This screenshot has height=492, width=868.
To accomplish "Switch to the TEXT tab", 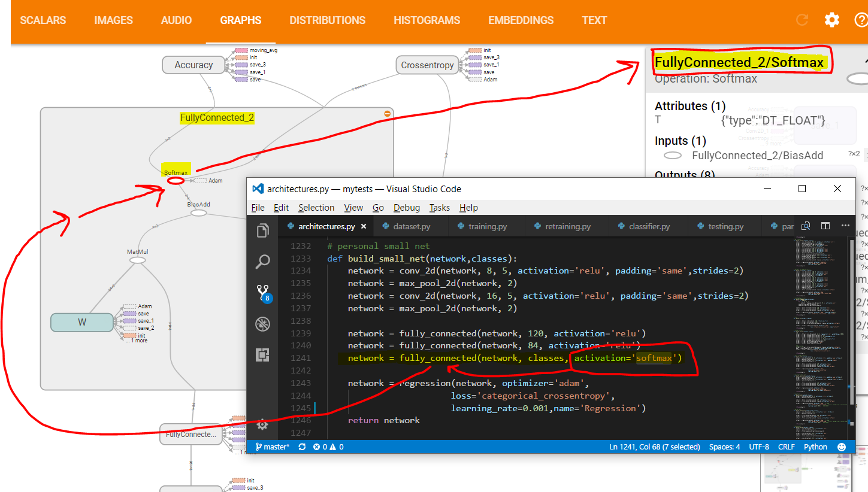I will click(x=594, y=20).
